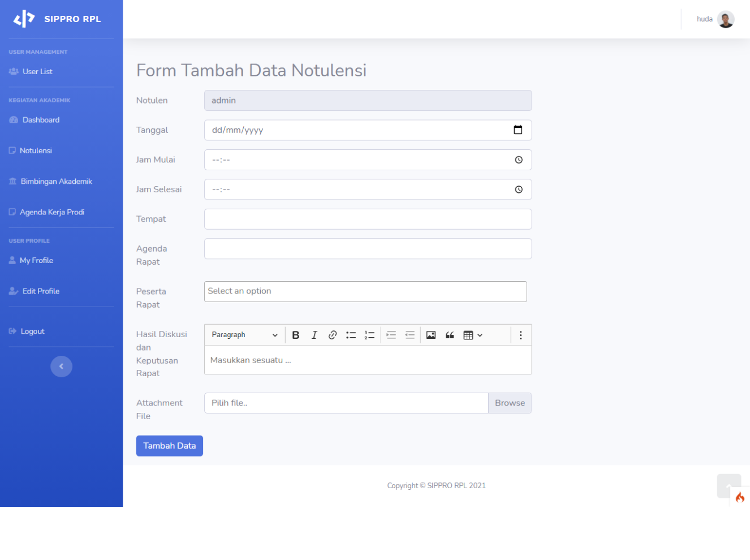Show more editor toolbar items
Image resolution: width=750 pixels, height=560 pixels.
pyautogui.click(x=521, y=335)
